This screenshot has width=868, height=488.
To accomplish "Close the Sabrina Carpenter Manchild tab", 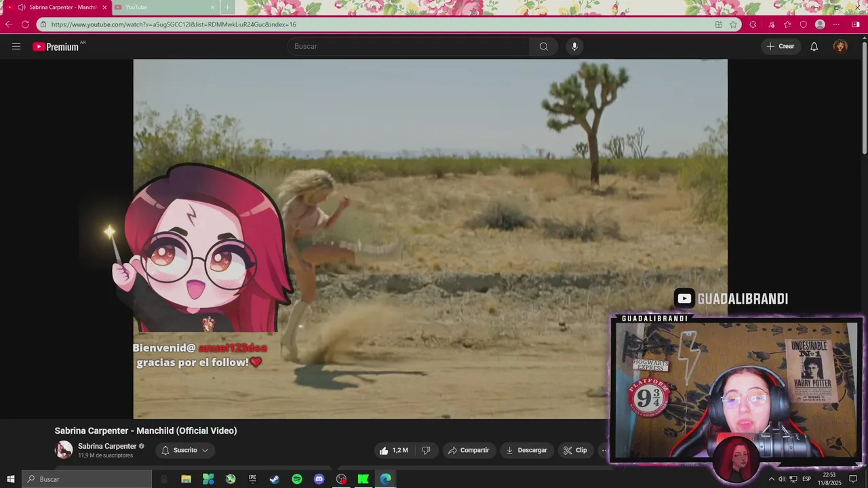I will point(104,7).
